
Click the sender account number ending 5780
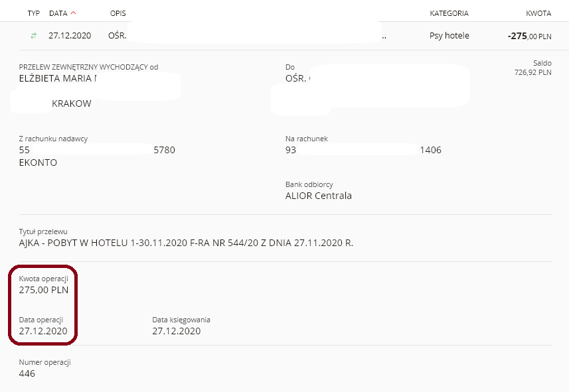click(97, 150)
